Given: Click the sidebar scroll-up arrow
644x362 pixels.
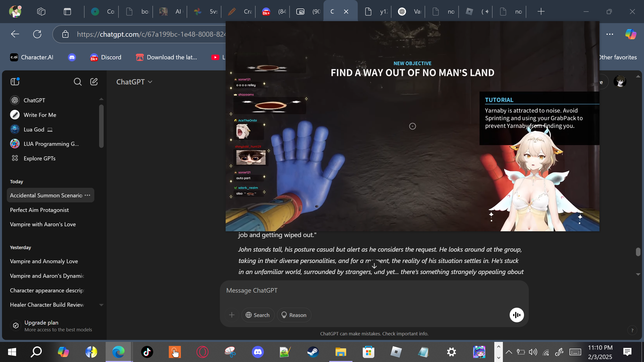Looking at the screenshot, I should pos(101,99).
